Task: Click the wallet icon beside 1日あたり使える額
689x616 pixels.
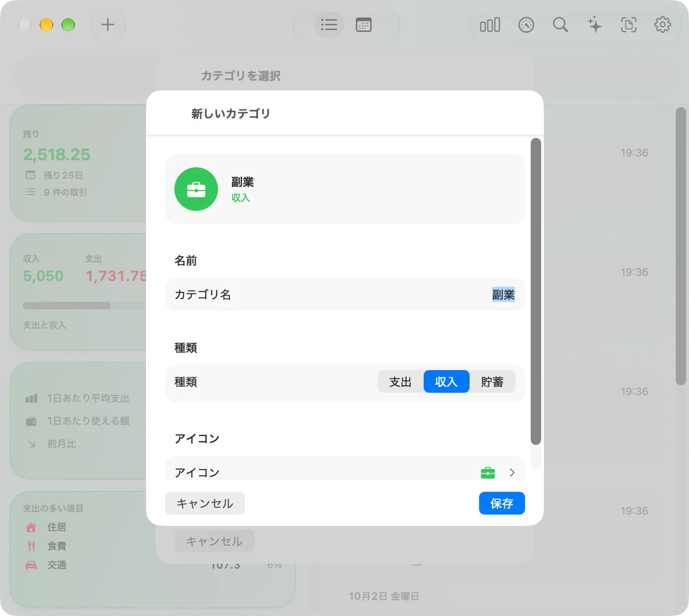Action: point(31,421)
